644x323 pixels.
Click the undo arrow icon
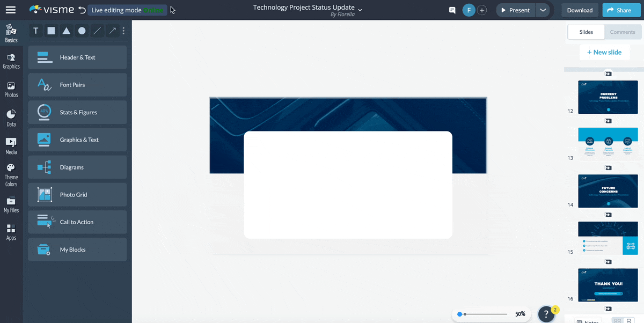[x=82, y=10]
